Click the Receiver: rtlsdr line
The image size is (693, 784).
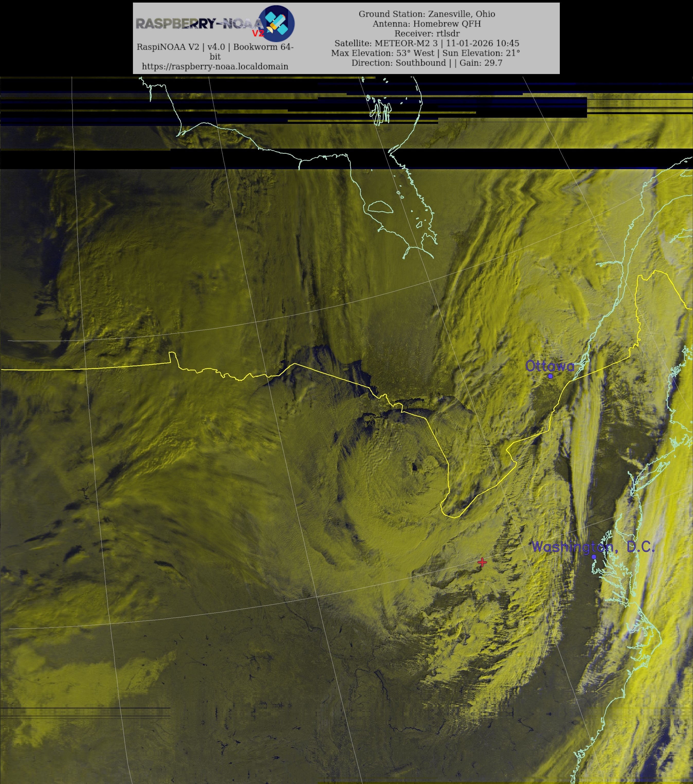pyautogui.click(x=427, y=33)
